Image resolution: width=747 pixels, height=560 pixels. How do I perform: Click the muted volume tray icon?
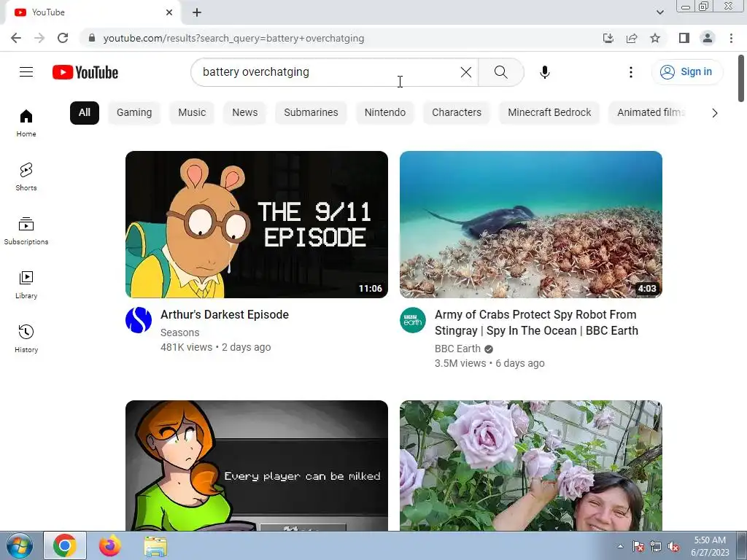673,547
